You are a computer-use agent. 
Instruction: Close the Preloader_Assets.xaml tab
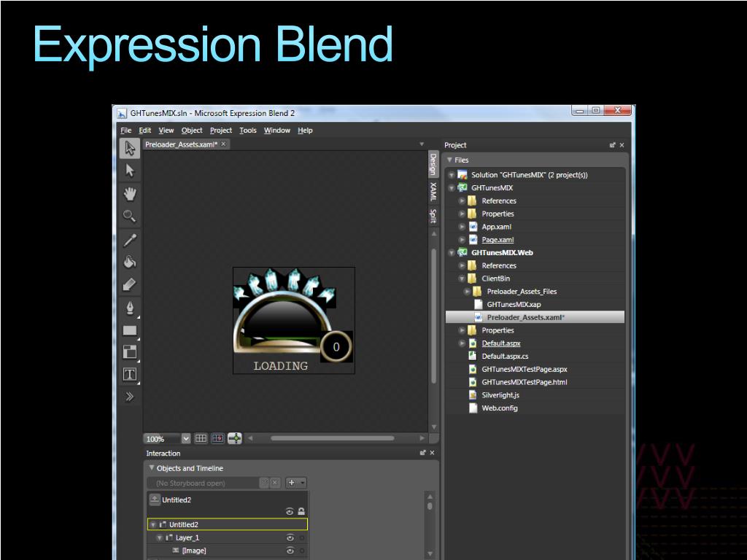[x=223, y=144]
